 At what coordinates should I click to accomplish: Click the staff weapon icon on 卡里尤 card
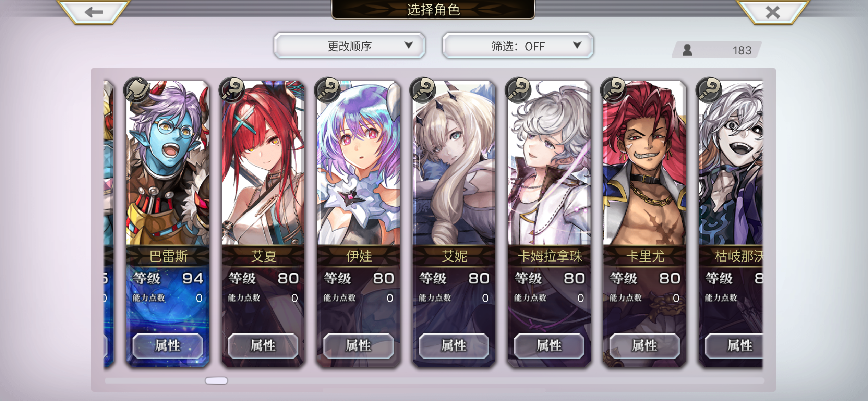click(x=613, y=90)
